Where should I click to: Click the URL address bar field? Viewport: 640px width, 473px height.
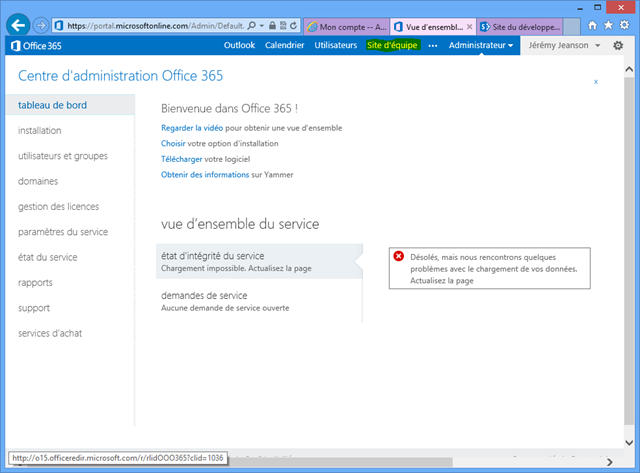155,26
